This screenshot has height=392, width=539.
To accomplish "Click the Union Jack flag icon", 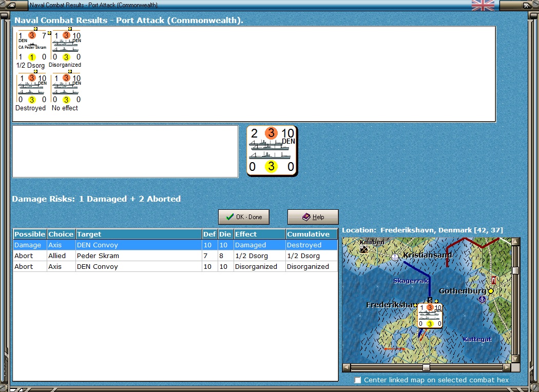I will click(x=483, y=5).
